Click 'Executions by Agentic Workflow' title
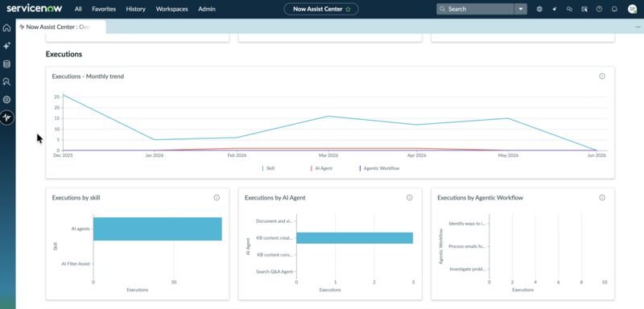Image resolution: width=644 pixels, height=309 pixels. point(480,198)
